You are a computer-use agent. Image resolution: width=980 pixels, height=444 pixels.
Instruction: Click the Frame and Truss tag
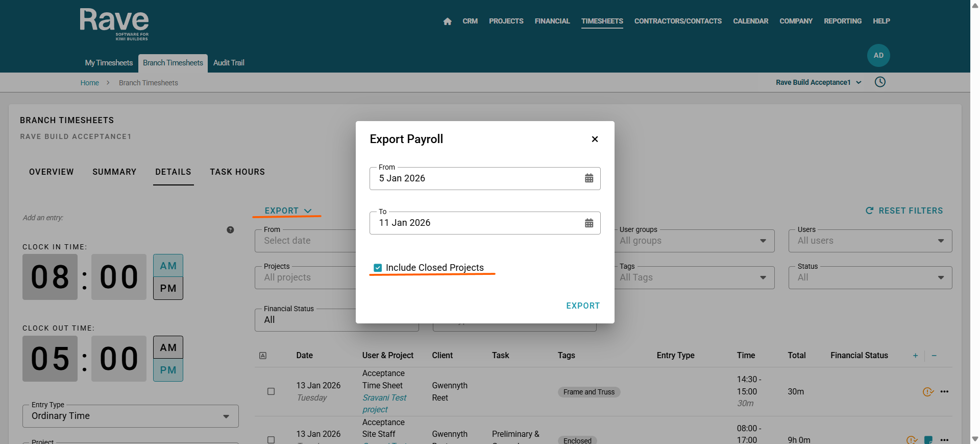pyautogui.click(x=589, y=392)
